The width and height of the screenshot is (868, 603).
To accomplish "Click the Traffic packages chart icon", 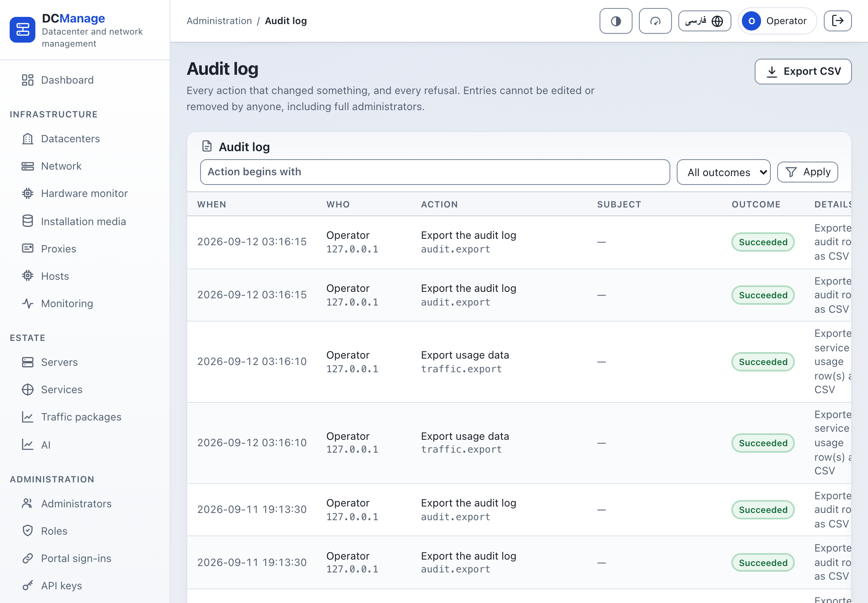I will coord(28,417).
